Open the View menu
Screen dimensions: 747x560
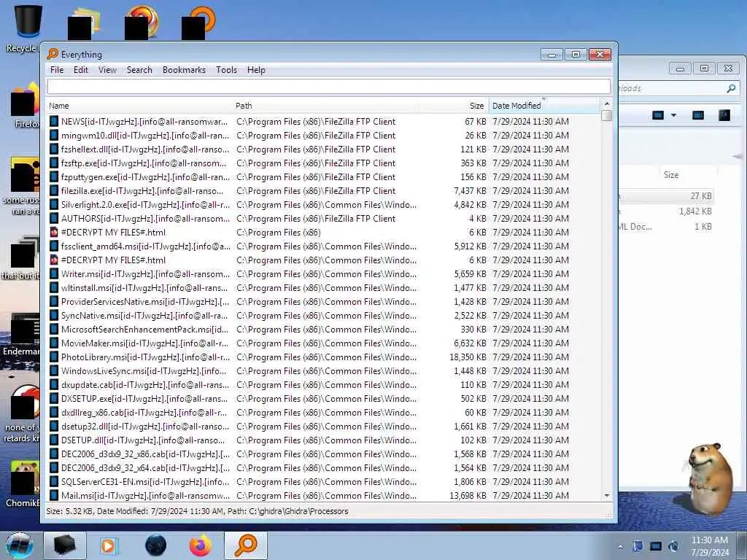tap(107, 70)
